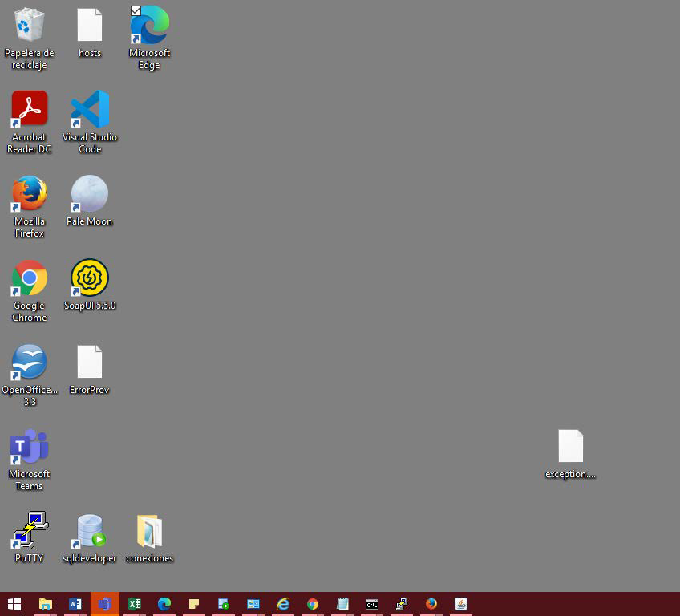Switch to Word in the taskbar
This screenshot has width=680, height=616.
pyautogui.click(x=75, y=604)
